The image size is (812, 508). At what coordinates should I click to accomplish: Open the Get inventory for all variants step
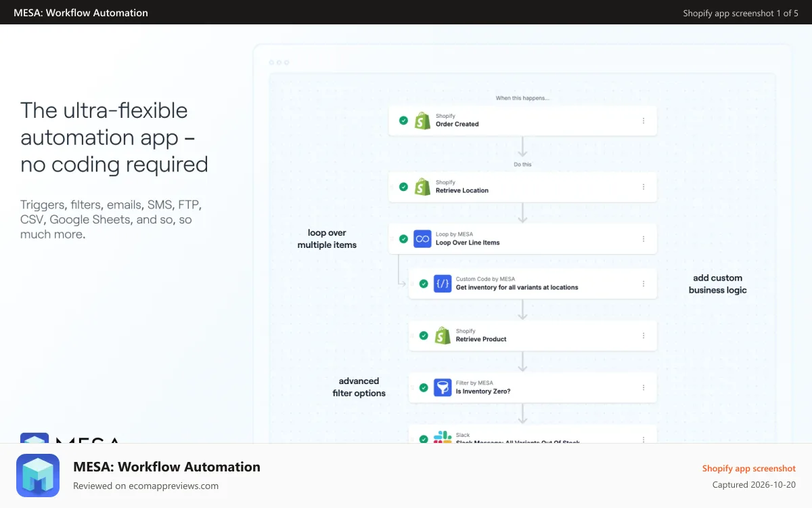533,284
